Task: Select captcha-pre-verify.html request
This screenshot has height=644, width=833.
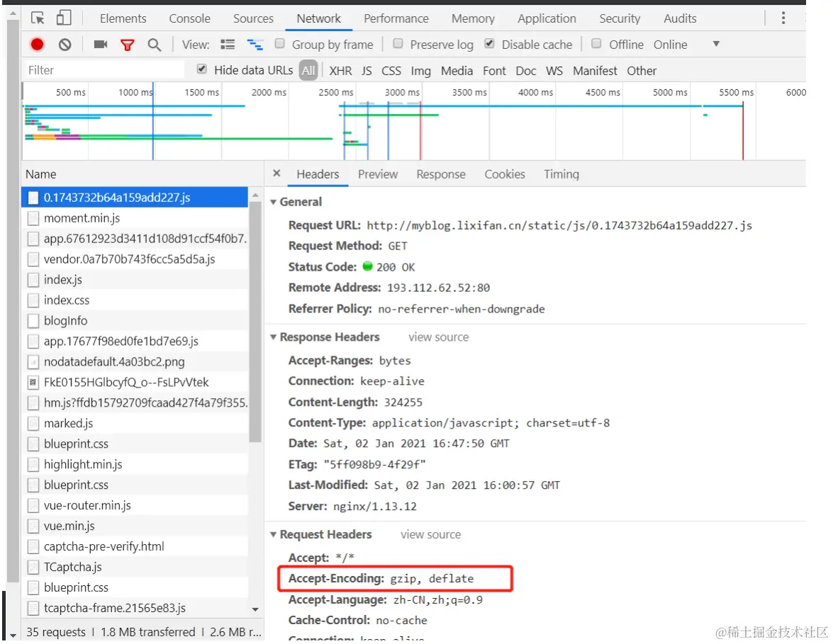Action: (x=135, y=546)
